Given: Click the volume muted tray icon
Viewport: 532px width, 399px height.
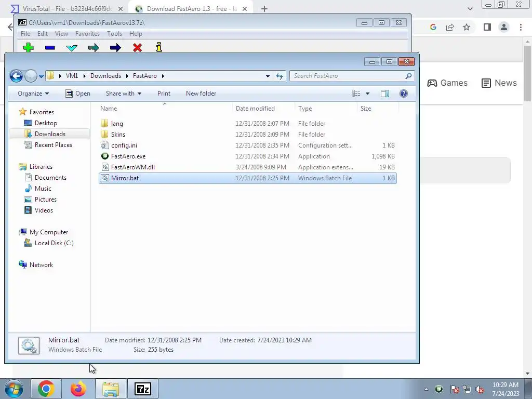Looking at the screenshot, I should pos(480,389).
